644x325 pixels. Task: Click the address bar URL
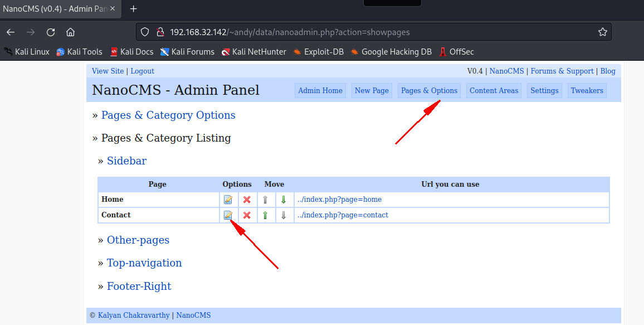(290, 32)
